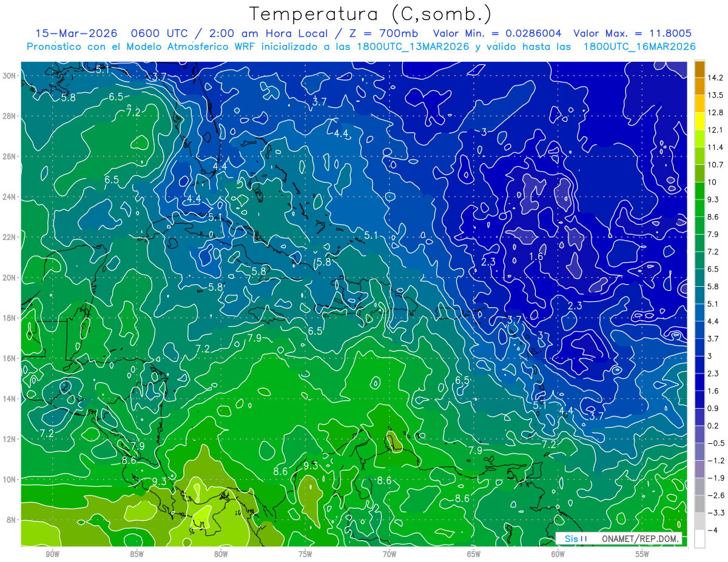This screenshot has width=728, height=562.
Task: Click the 0.9 value on the color scale
Action: [713, 408]
